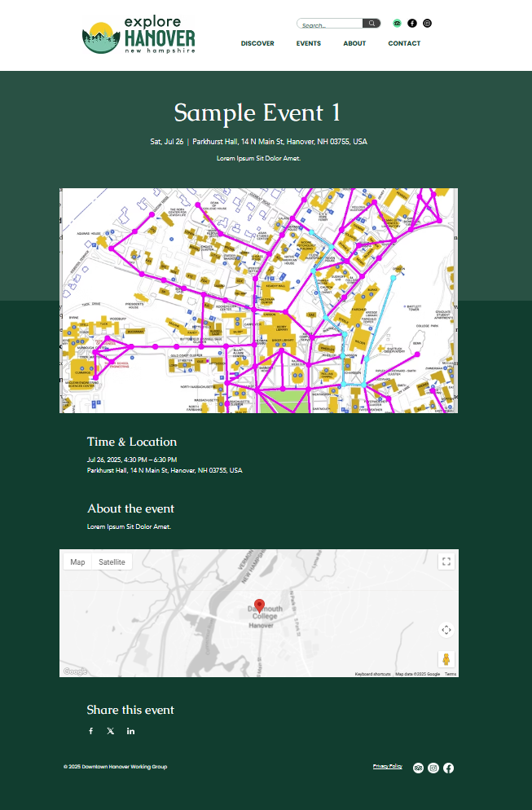Image resolution: width=532 pixels, height=810 pixels.
Task: Click the About the event heading
Action: (130, 508)
